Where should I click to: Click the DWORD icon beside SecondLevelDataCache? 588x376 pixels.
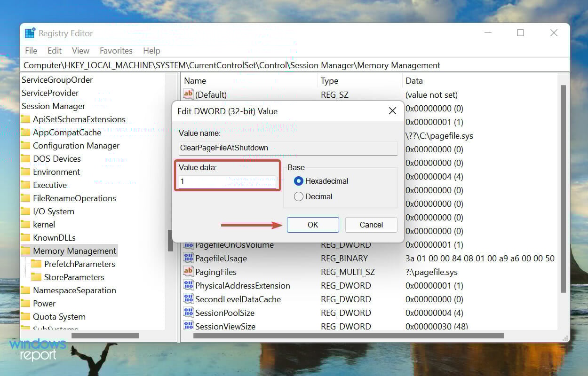point(188,299)
